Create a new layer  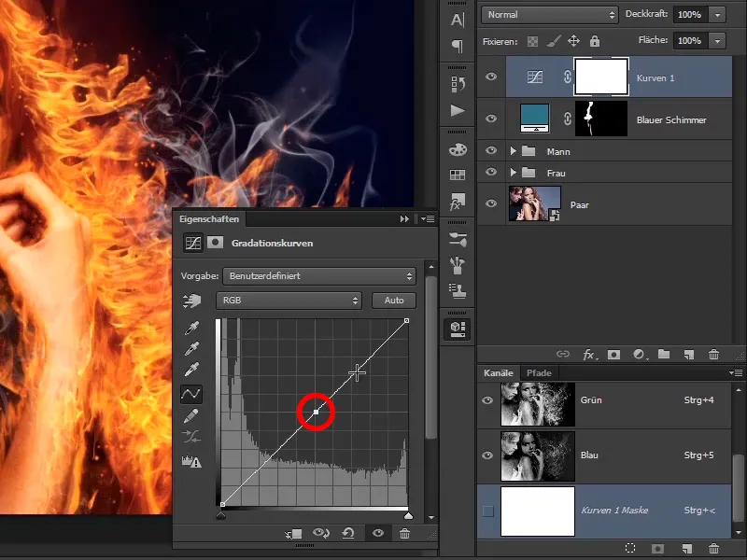[688, 355]
